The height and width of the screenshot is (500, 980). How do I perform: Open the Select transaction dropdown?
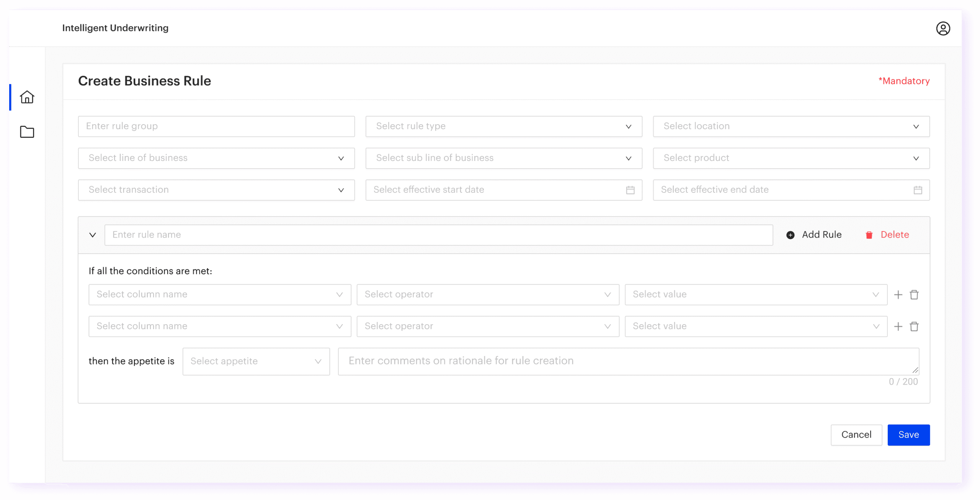[216, 190]
